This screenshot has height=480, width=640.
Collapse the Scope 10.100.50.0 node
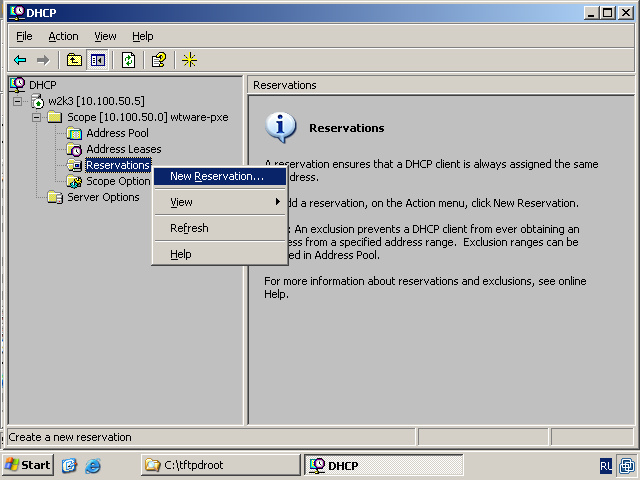point(37,117)
